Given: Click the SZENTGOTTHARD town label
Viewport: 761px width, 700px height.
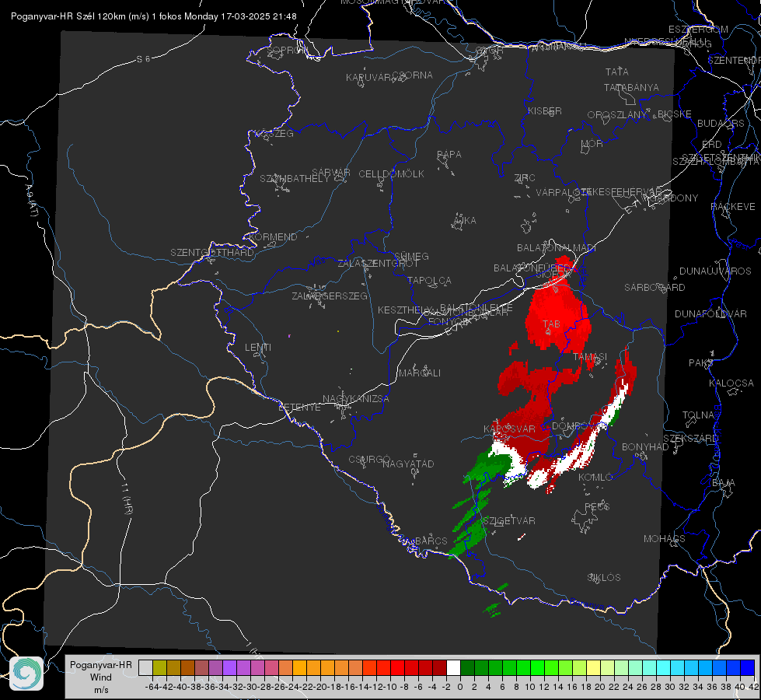Looking at the screenshot, I should [x=212, y=253].
